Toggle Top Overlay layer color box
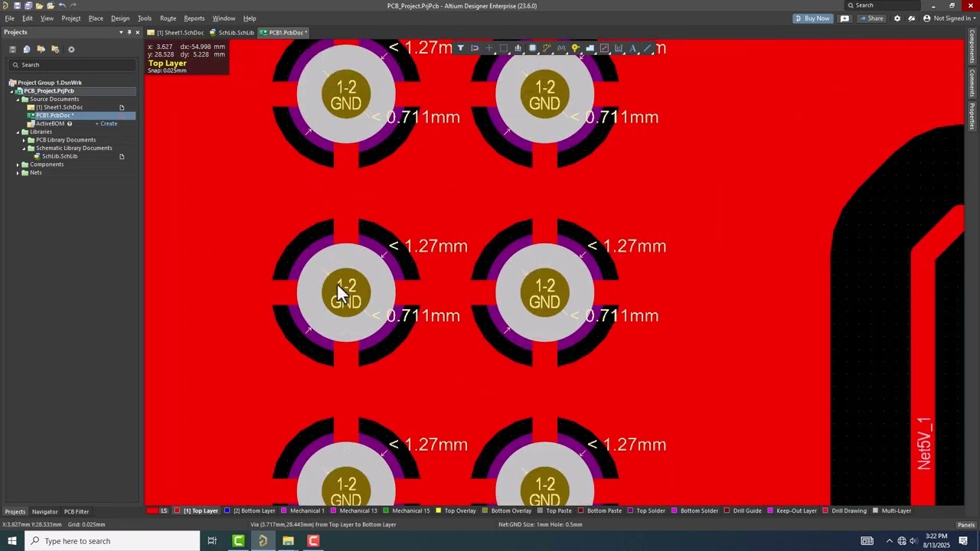Image resolution: width=980 pixels, height=551 pixels. click(x=439, y=510)
